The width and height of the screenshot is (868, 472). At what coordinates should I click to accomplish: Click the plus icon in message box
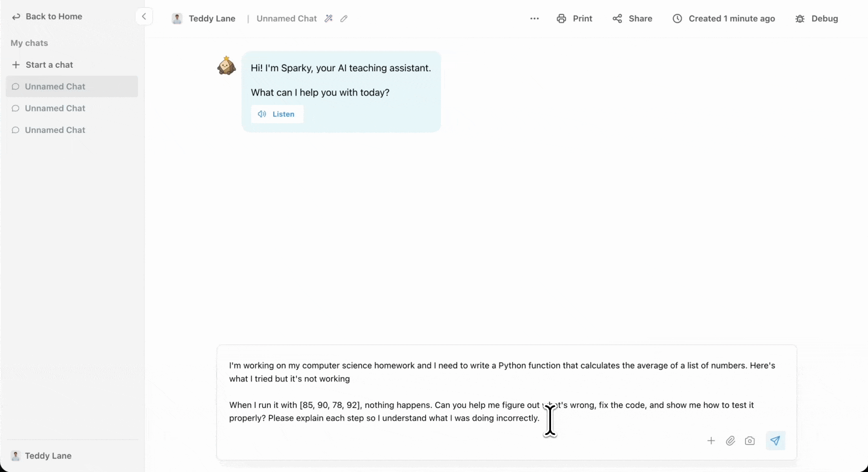click(711, 441)
